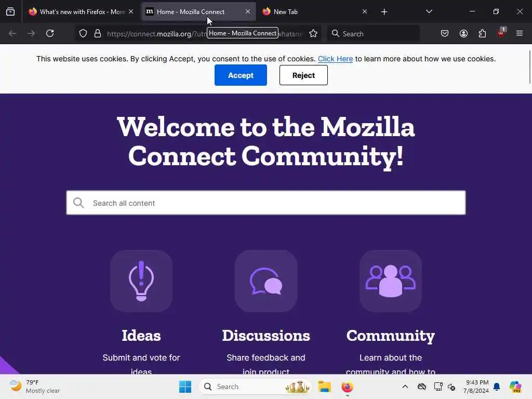The width and height of the screenshot is (532, 399).
Task: Open a new tab with plus button
Action: tap(384, 12)
